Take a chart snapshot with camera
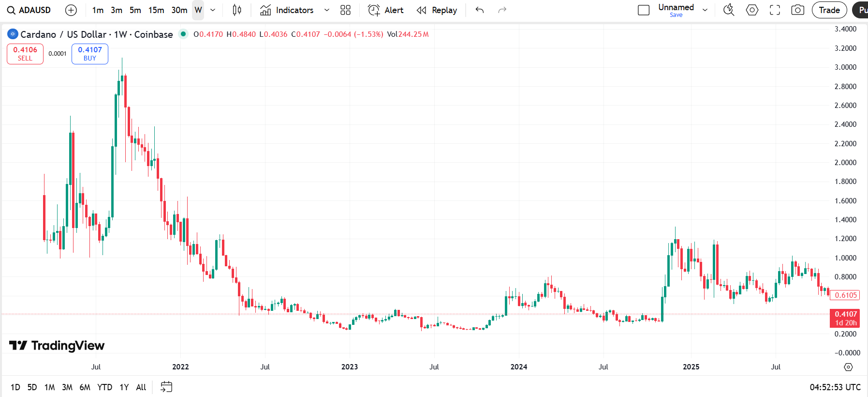This screenshot has height=397, width=868. tap(797, 10)
